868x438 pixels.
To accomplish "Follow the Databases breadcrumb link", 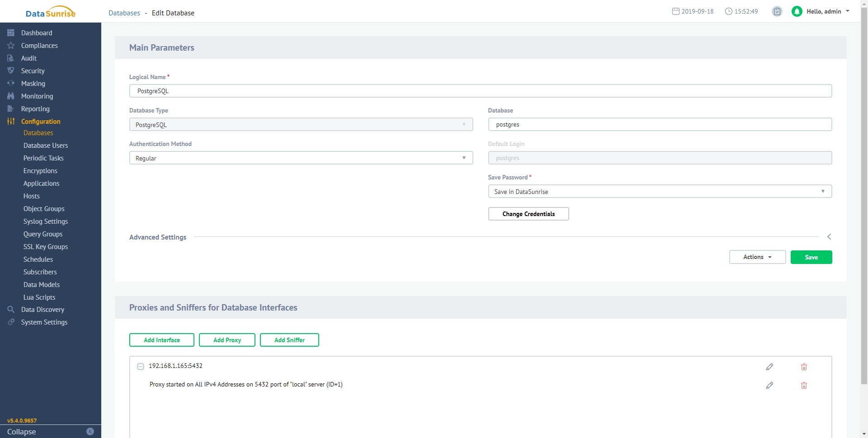I will (124, 13).
